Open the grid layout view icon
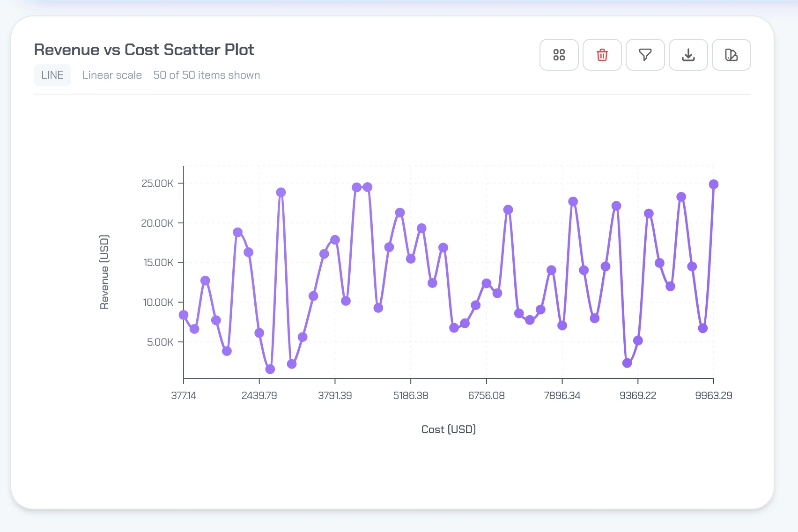The image size is (798, 532). coord(559,55)
